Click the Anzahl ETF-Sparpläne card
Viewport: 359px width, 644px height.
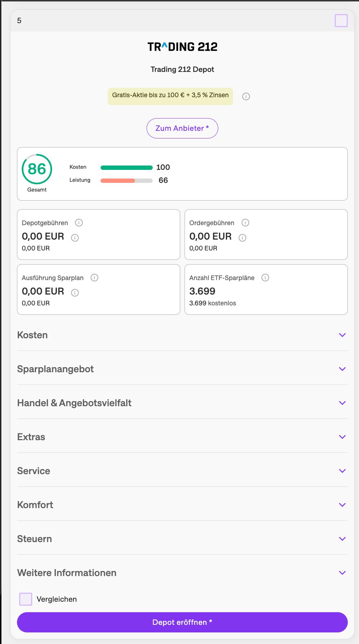point(266,289)
